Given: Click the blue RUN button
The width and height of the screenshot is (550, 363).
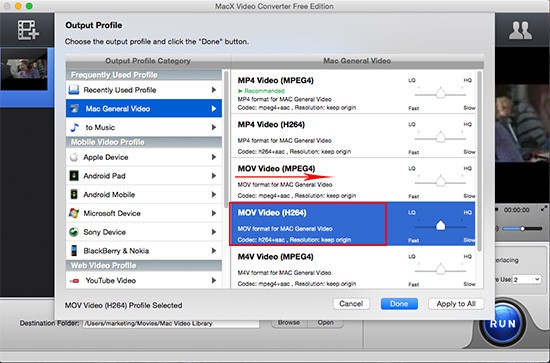Looking at the screenshot, I should pos(503,323).
